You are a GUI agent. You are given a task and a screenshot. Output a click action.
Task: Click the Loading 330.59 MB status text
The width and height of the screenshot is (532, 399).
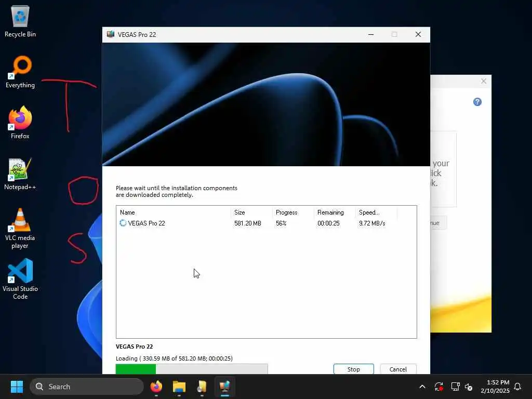coord(174,358)
